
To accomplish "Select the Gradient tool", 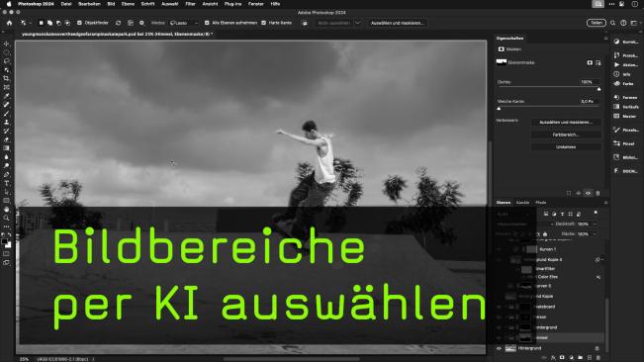I will [x=7, y=148].
